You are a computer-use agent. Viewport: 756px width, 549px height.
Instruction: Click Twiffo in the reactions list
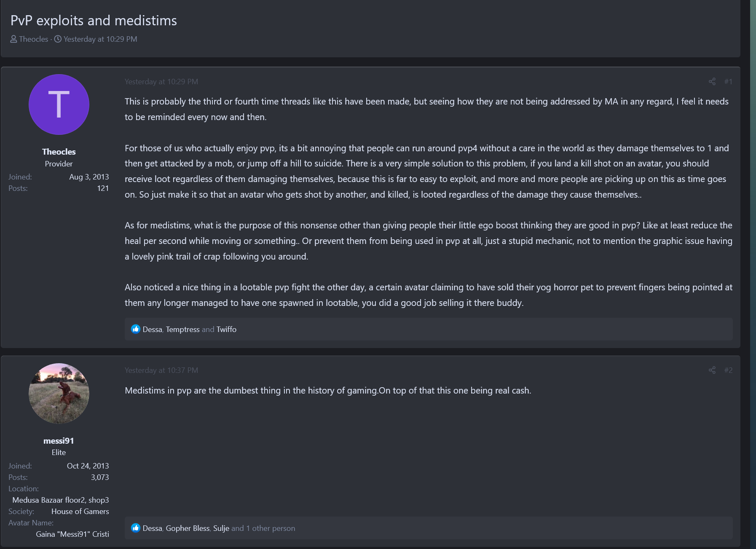coord(226,329)
